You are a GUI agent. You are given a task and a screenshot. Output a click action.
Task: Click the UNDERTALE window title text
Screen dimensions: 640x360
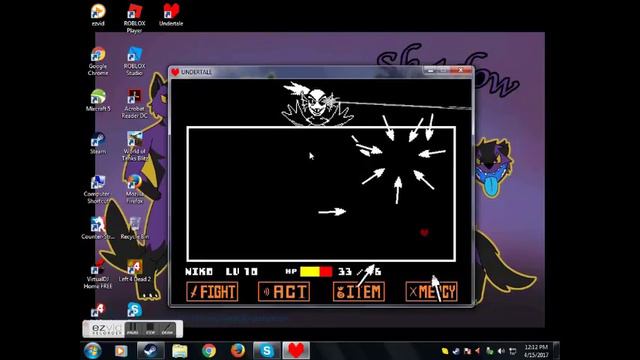pos(196,72)
